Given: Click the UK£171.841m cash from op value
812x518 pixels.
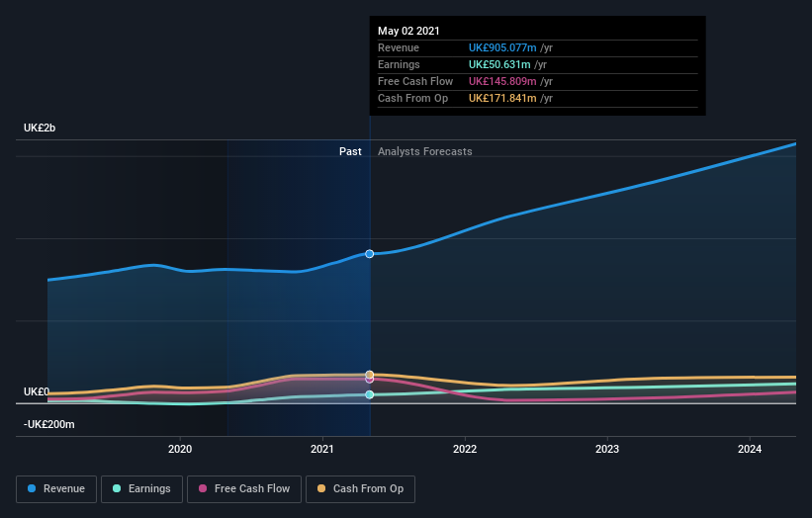Looking at the screenshot, I should (502, 98).
